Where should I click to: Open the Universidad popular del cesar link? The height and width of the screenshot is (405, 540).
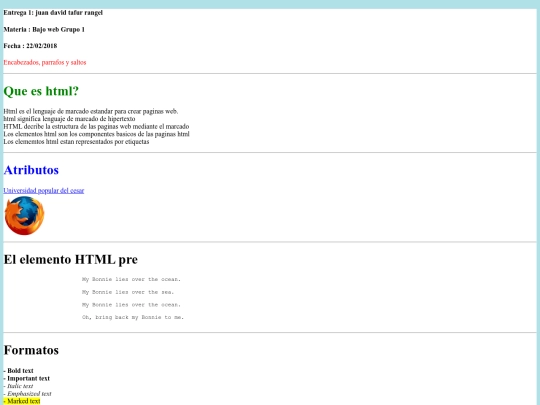tap(44, 190)
